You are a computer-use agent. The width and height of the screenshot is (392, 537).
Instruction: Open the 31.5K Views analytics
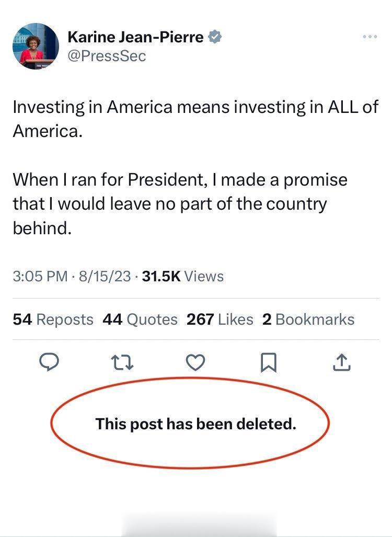point(182,276)
